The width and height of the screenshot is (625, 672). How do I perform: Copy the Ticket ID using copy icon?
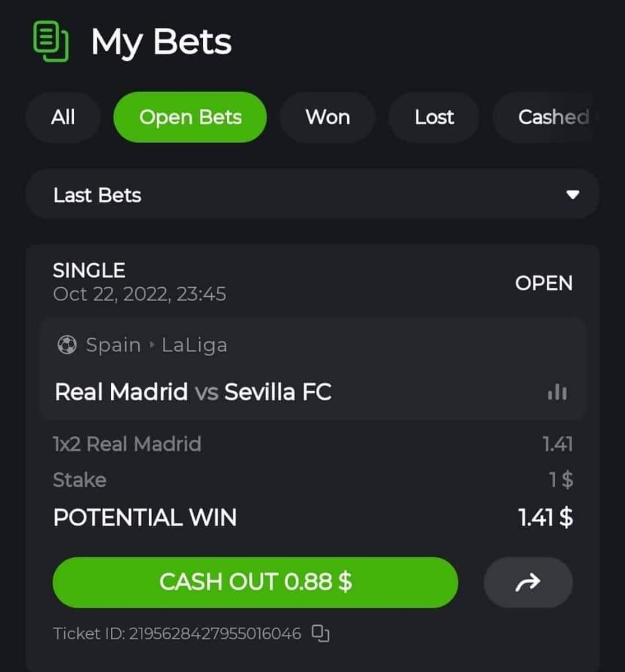[x=321, y=633]
